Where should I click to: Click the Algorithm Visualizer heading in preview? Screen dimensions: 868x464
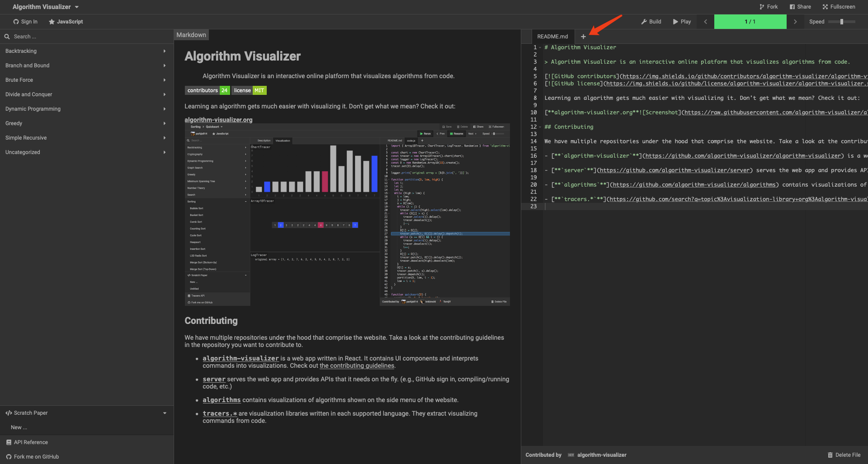pyautogui.click(x=243, y=56)
